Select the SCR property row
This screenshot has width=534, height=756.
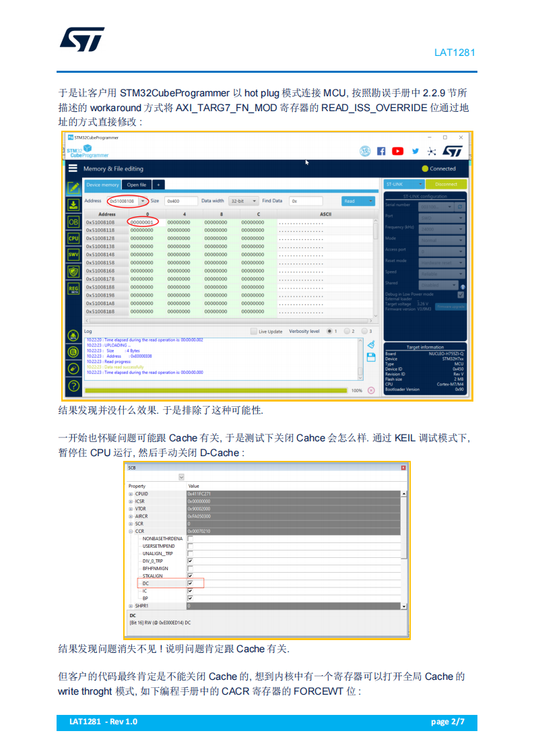(265, 524)
